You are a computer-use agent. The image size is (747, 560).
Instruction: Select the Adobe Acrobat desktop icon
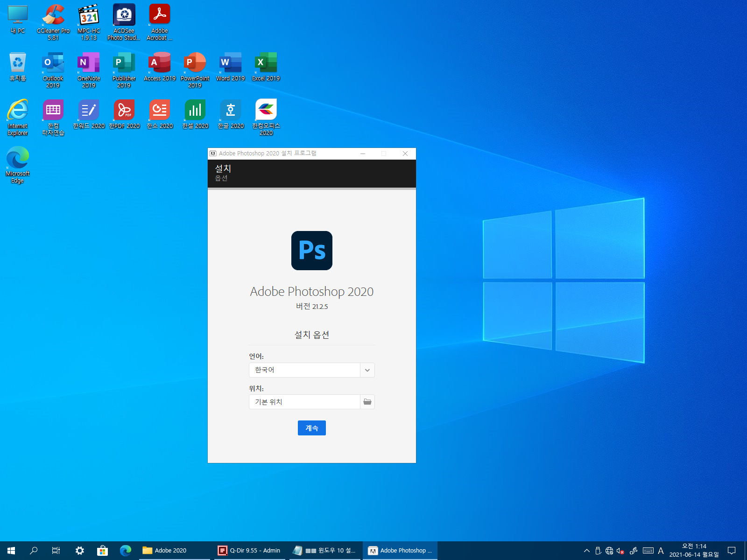coord(160,22)
